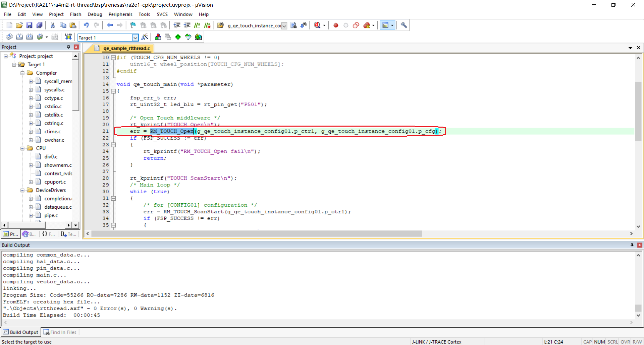This screenshot has width=644, height=345.
Task: Click the Cut scissors icon
Action: (52, 25)
